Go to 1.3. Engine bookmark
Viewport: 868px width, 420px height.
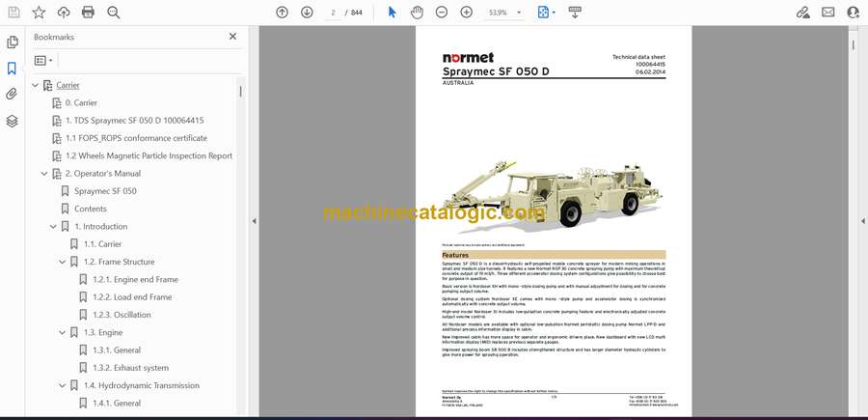pos(103,332)
